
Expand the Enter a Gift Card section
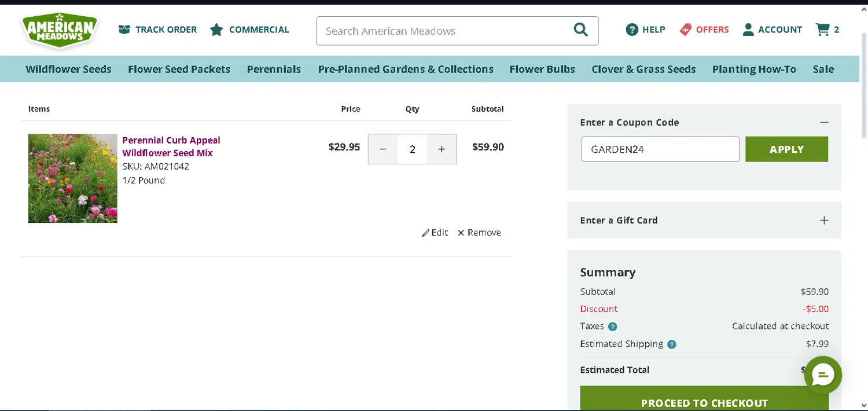point(824,221)
